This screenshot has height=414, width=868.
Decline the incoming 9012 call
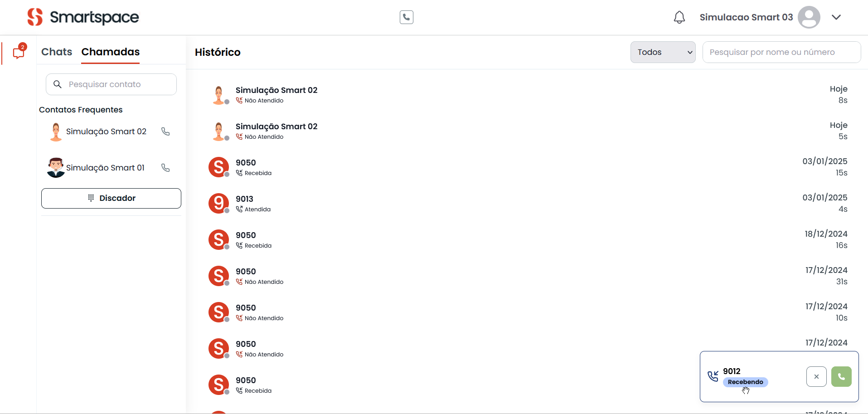pyautogui.click(x=816, y=377)
